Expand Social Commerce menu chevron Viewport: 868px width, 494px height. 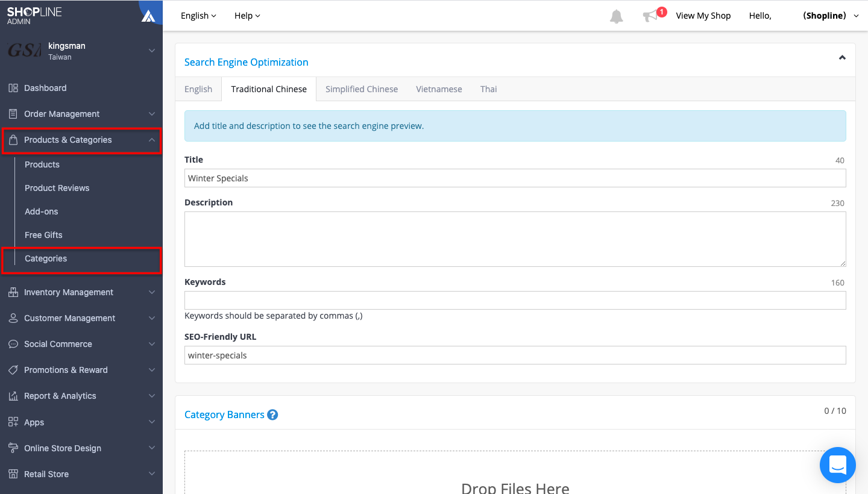[152, 344]
